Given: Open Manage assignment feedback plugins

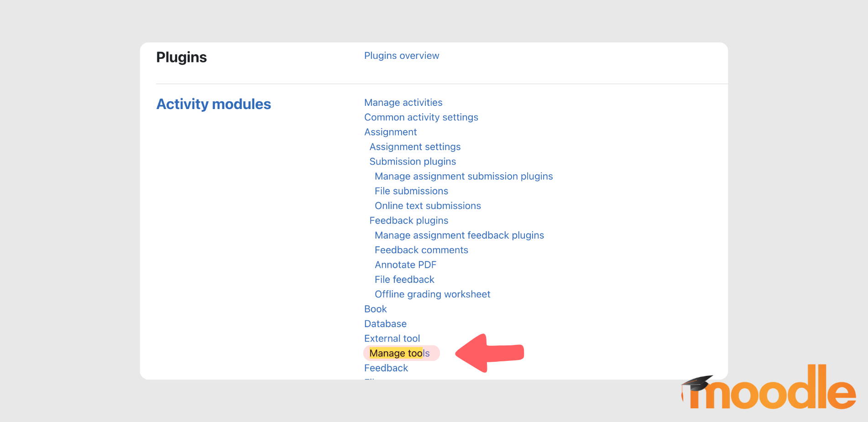Looking at the screenshot, I should click(459, 235).
